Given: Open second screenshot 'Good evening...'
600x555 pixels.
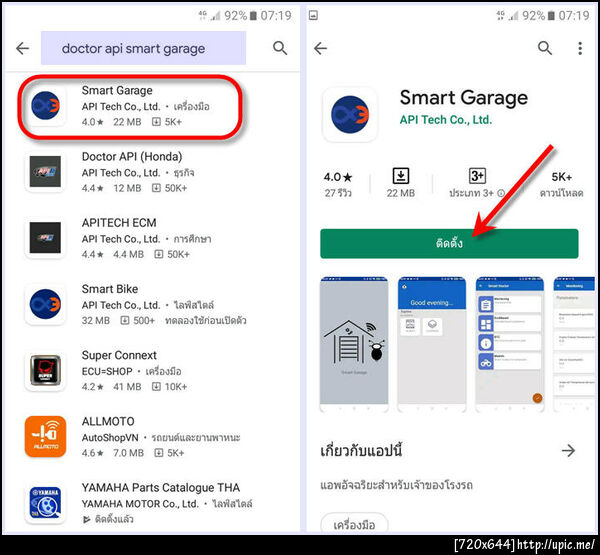Looking at the screenshot, I should pyautogui.click(x=432, y=344).
